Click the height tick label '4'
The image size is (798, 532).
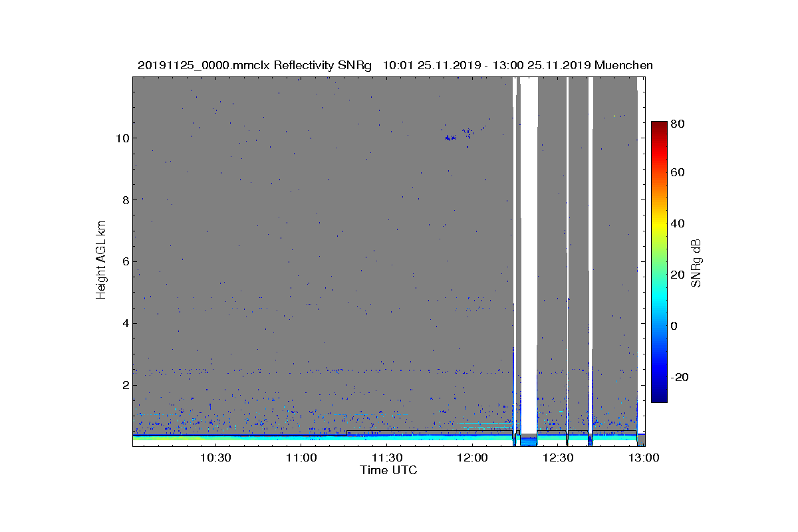point(124,324)
